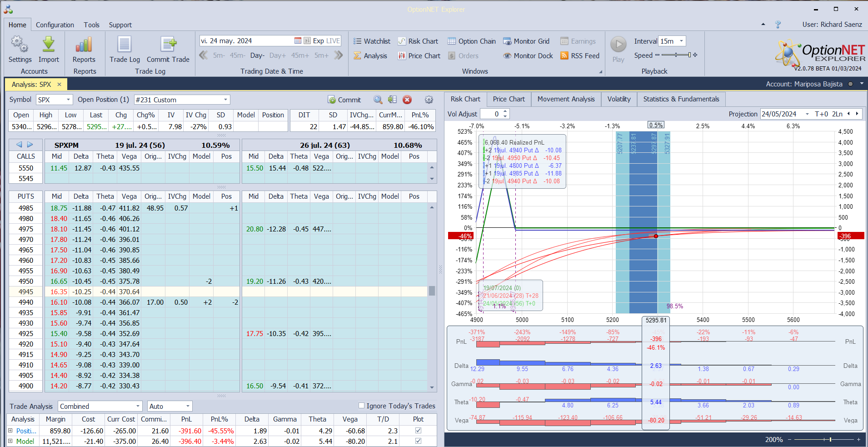This screenshot has height=447, width=868.
Task: Open the account dropdown arrow in title strip
Action: (x=862, y=84)
